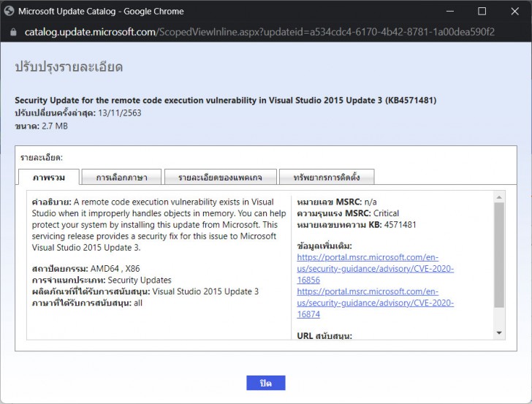Click MSRC severity value Critical
Image resolution: width=532 pixels, height=404 pixels.
coord(386,213)
